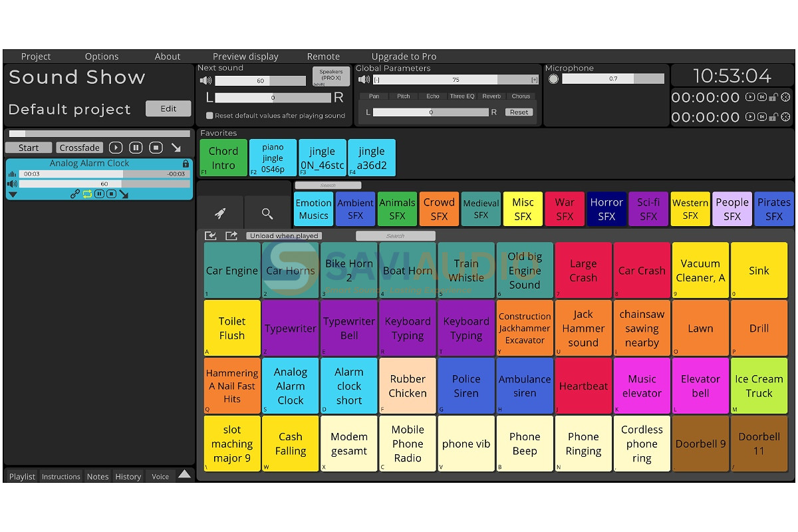This screenshot has height=532, width=798.
Task: Toggle the Unload when played option
Action: click(284, 235)
